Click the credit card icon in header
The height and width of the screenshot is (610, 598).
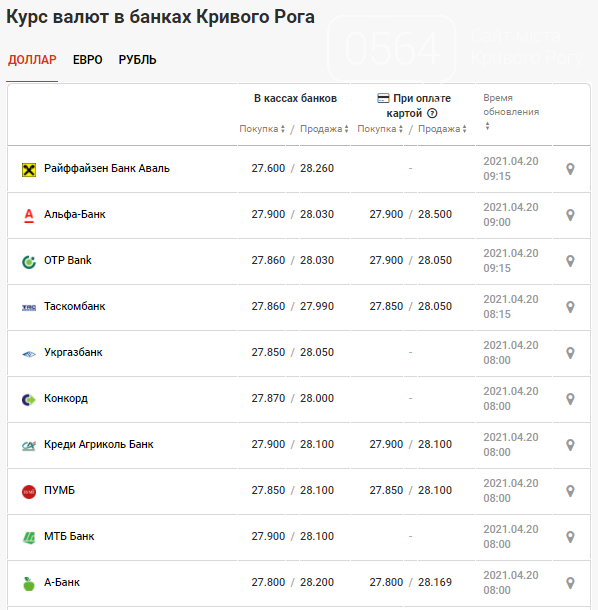click(383, 98)
